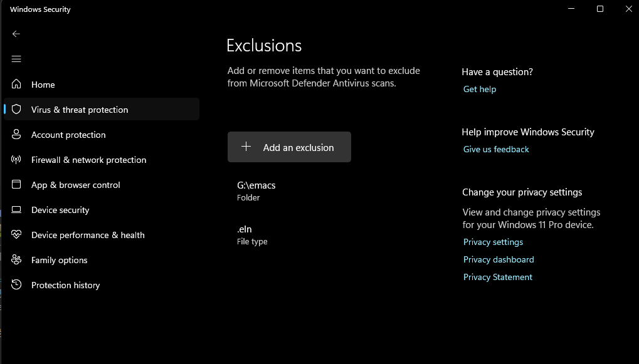Open the Get help link
Viewport: 639px width, 364px height.
point(480,89)
